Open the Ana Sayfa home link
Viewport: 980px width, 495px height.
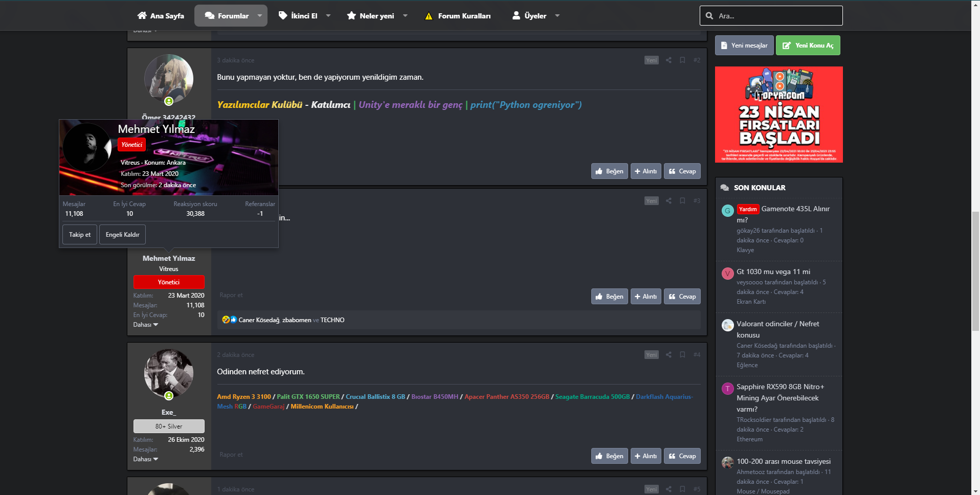click(x=161, y=16)
